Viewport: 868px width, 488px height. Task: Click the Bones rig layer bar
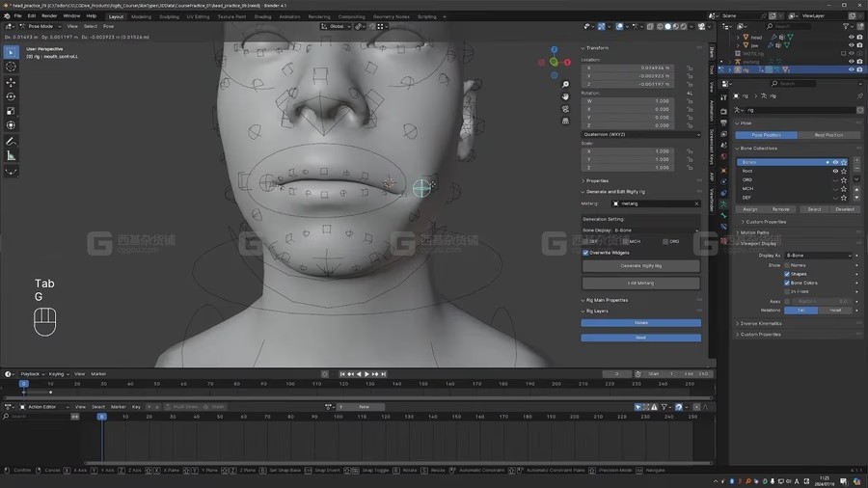[641, 323]
